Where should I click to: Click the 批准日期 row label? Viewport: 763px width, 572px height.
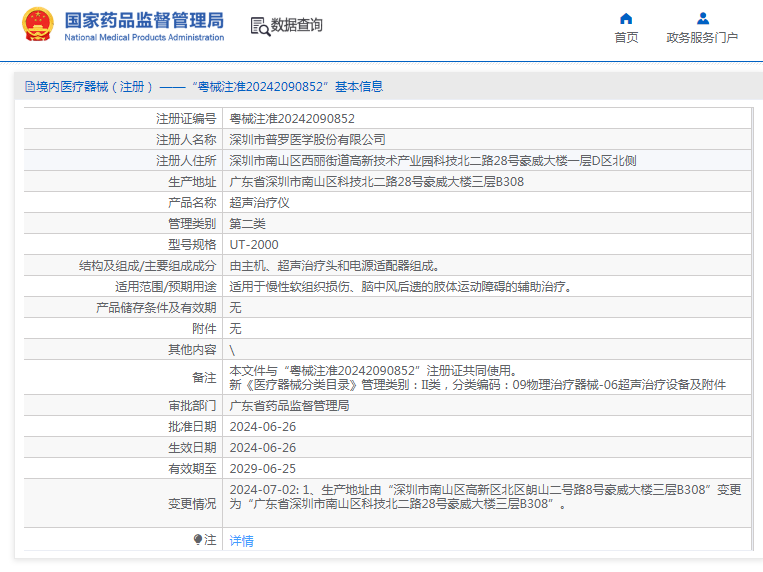192,427
